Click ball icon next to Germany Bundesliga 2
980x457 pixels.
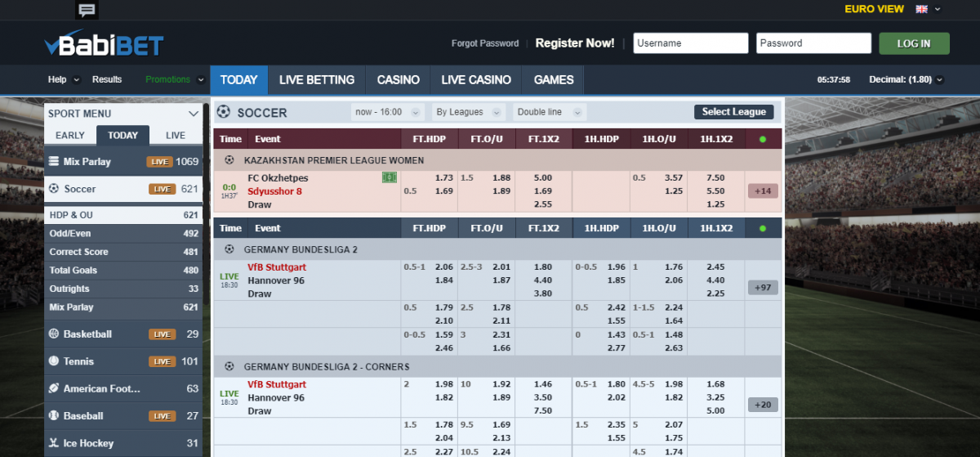click(x=229, y=249)
